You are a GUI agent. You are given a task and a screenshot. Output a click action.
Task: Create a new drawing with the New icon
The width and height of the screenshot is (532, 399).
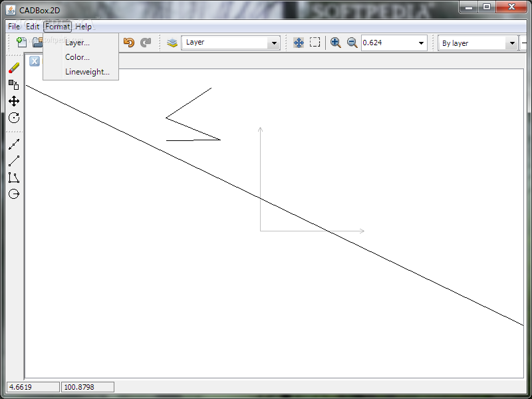point(21,43)
